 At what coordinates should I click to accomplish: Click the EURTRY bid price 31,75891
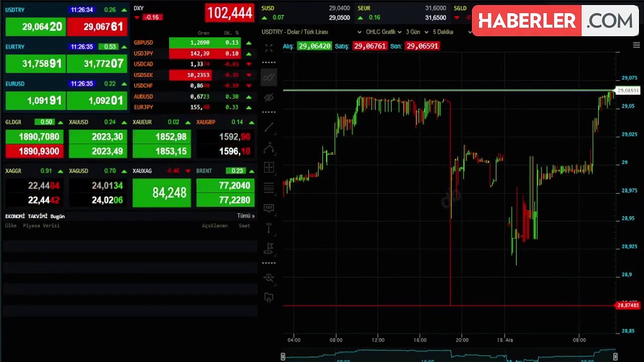click(x=35, y=64)
